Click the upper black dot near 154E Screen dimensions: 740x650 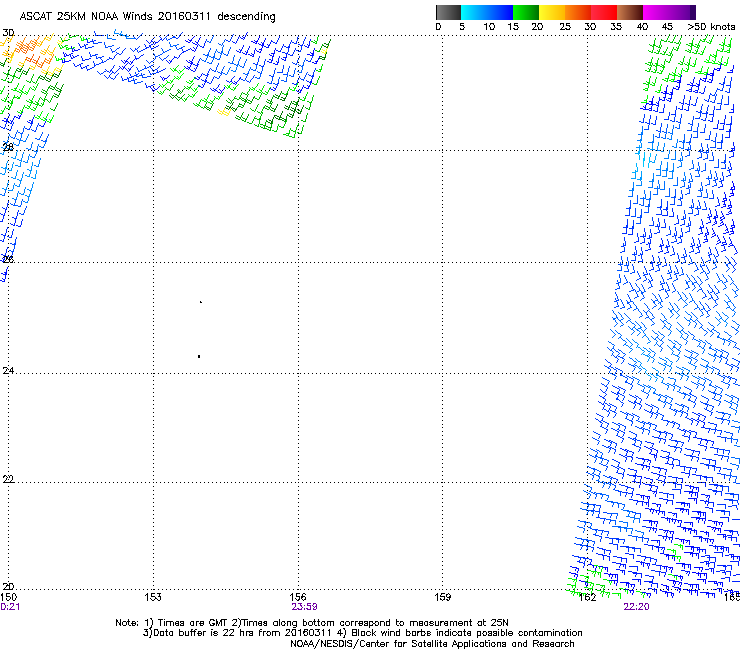point(201,302)
